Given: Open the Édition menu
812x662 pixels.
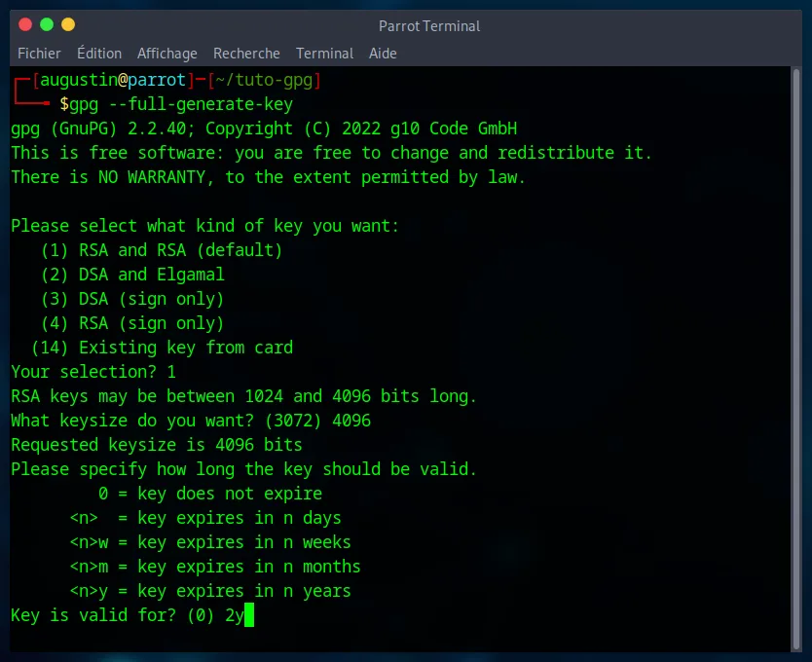Looking at the screenshot, I should [99, 54].
